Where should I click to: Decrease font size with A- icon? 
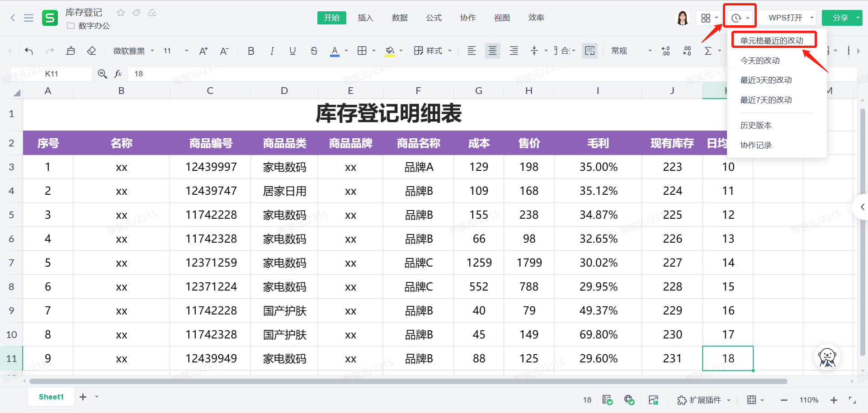click(224, 51)
